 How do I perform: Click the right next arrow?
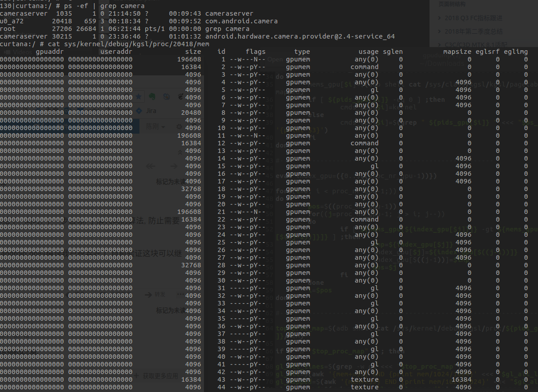pyautogui.click(x=174, y=166)
